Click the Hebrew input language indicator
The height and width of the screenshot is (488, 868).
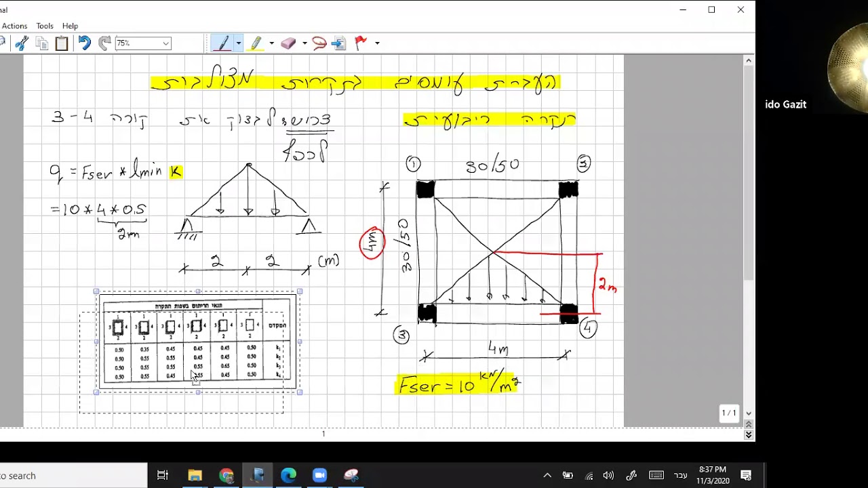680,476
